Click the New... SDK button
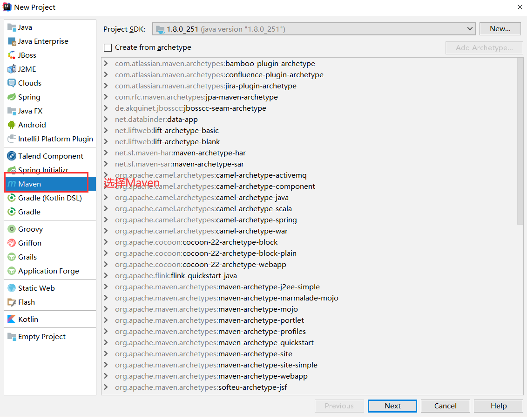The height and width of the screenshot is (420, 527). (500, 29)
